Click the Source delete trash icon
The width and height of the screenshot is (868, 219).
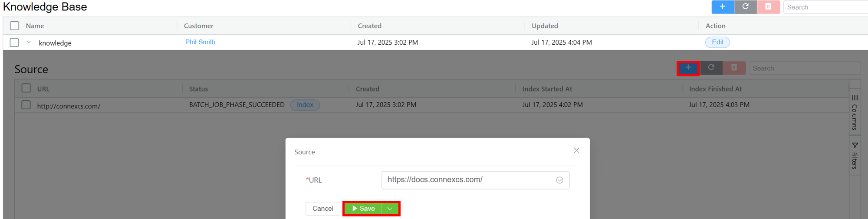pyautogui.click(x=734, y=68)
